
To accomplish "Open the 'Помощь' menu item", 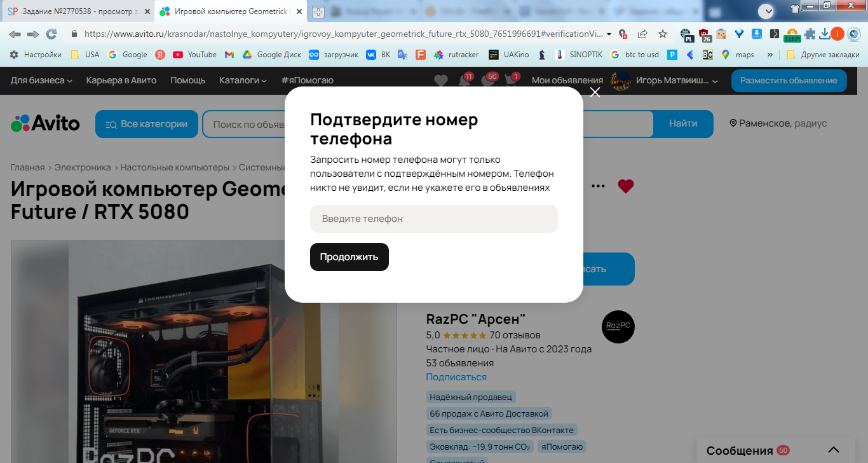I will (x=188, y=80).
